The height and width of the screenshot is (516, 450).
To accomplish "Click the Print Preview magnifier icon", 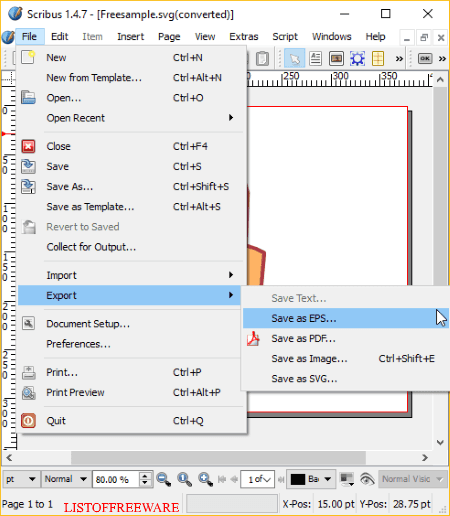I will click(29, 393).
